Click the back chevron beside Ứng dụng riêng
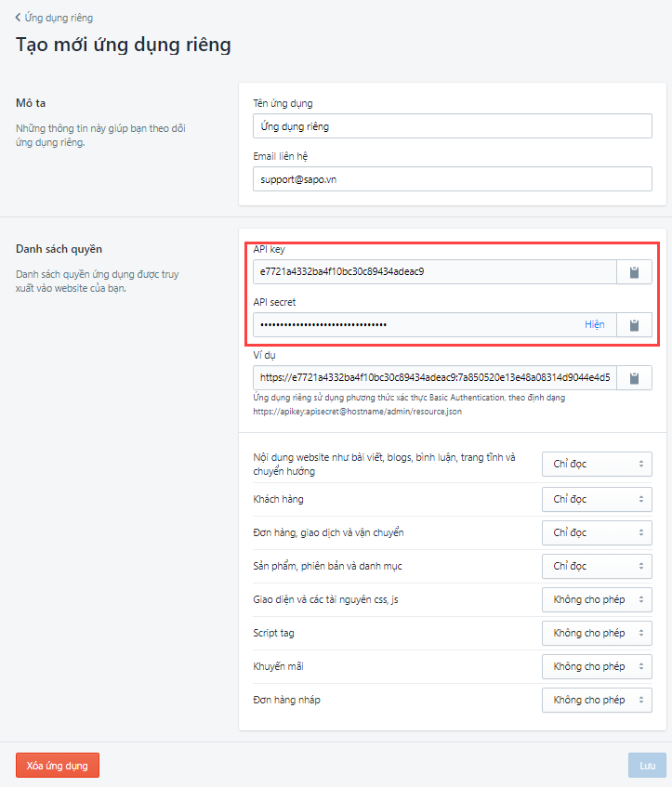This screenshot has height=787, width=672. tap(18, 18)
